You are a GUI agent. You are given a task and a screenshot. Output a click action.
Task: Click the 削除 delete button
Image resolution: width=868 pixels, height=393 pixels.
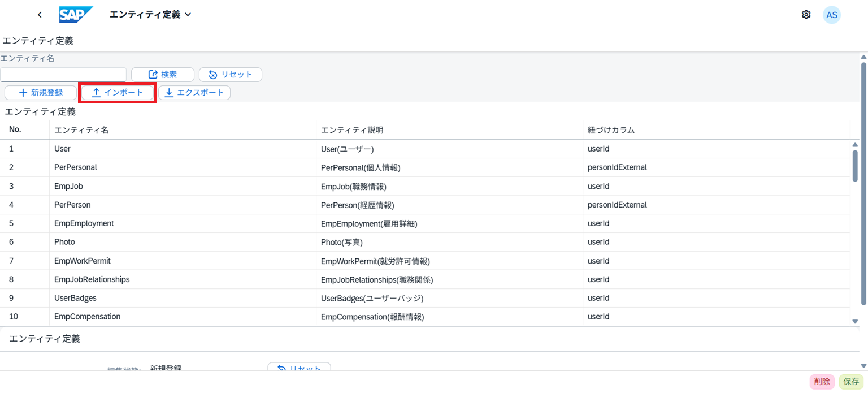[822, 382]
